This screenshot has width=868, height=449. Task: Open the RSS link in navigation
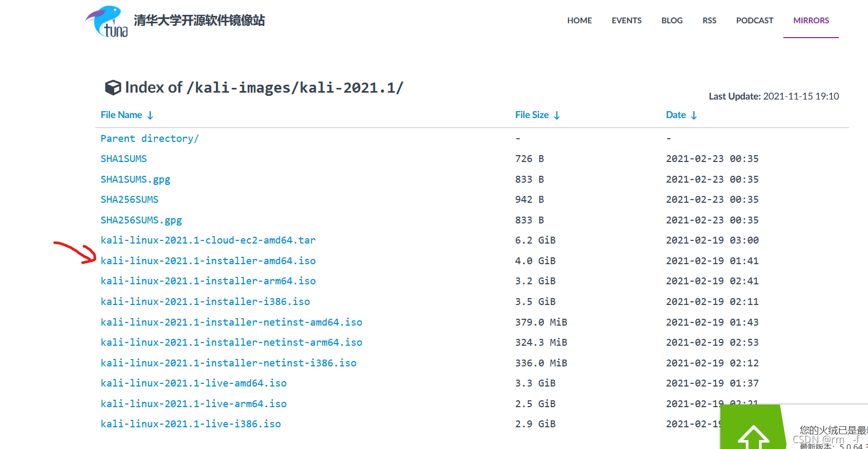tap(709, 21)
